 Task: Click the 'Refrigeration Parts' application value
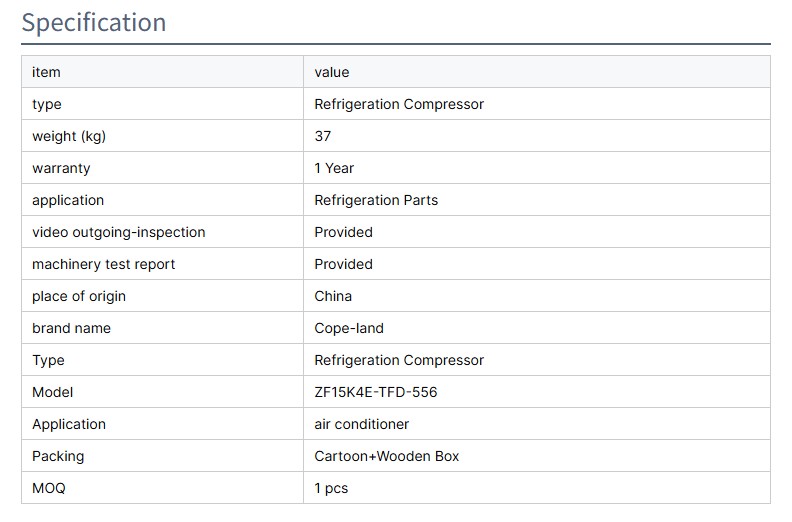click(376, 200)
